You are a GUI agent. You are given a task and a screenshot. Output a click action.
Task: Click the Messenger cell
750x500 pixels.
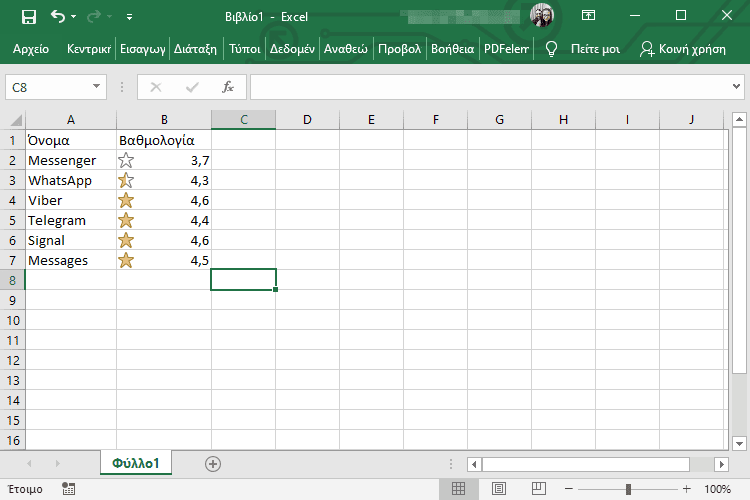click(x=71, y=160)
